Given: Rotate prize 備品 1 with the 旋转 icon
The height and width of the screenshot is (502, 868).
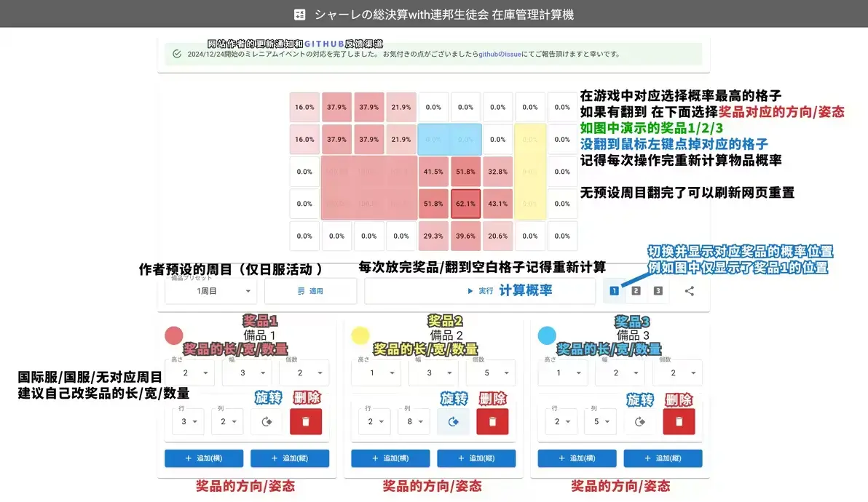Looking at the screenshot, I should point(267,421).
